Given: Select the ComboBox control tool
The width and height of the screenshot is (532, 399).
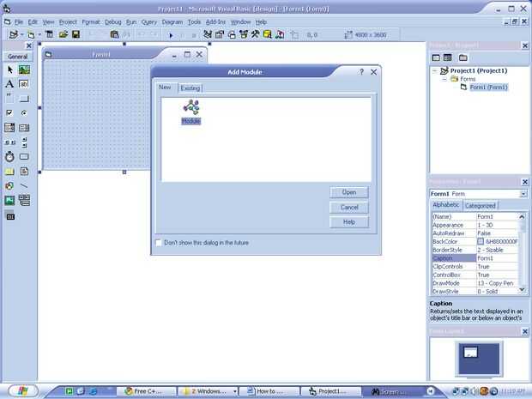Looking at the screenshot, I should click(9, 128).
